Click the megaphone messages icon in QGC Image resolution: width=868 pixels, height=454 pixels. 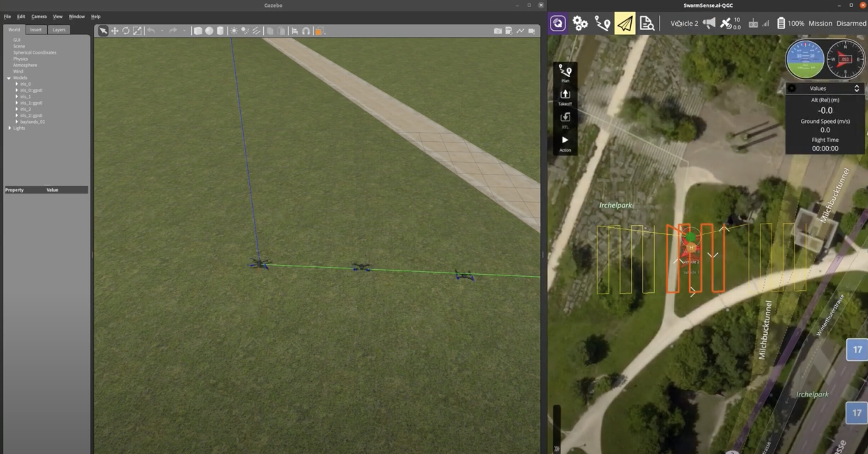709,23
